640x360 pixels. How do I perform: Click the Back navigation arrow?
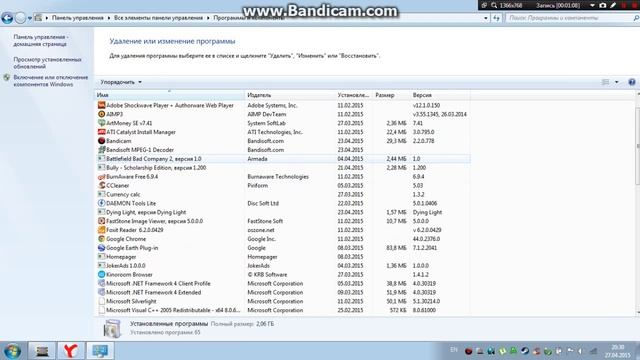(x=7, y=18)
